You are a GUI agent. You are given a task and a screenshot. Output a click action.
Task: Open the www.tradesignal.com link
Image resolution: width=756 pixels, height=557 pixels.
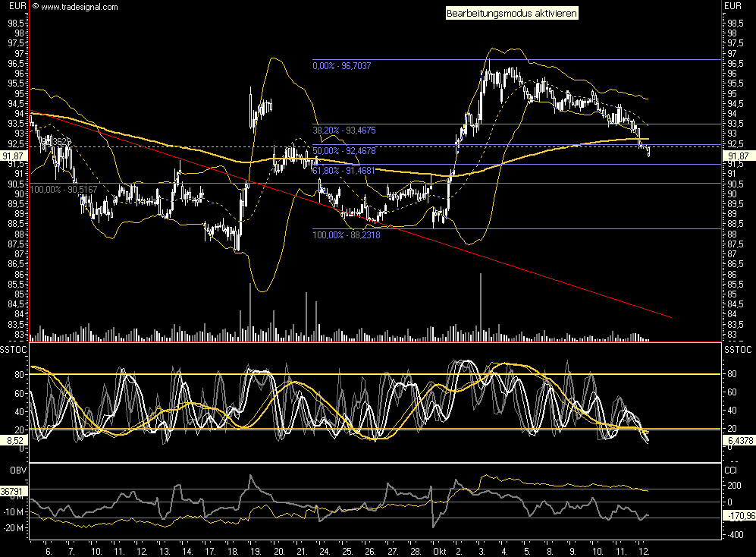(x=79, y=7)
